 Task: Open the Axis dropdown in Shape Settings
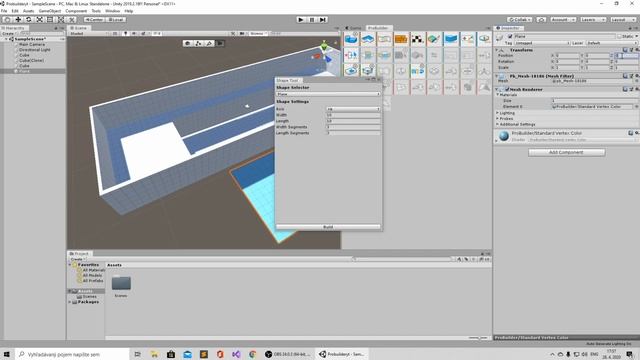click(x=353, y=109)
